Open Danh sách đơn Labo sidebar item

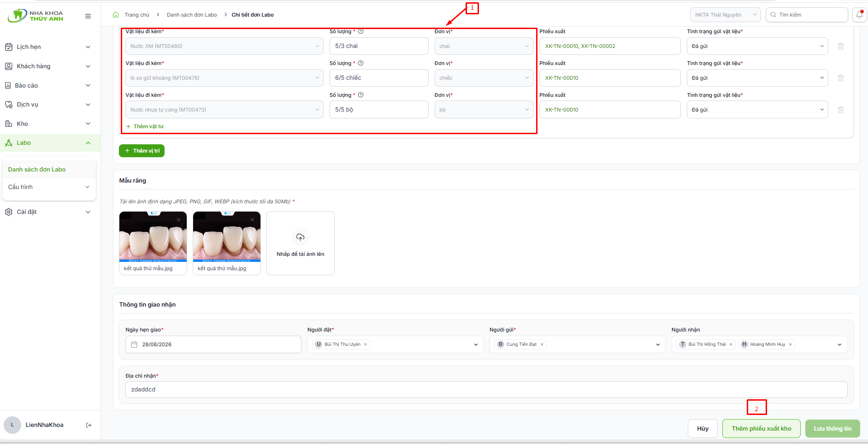pyautogui.click(x=49, y=169)
